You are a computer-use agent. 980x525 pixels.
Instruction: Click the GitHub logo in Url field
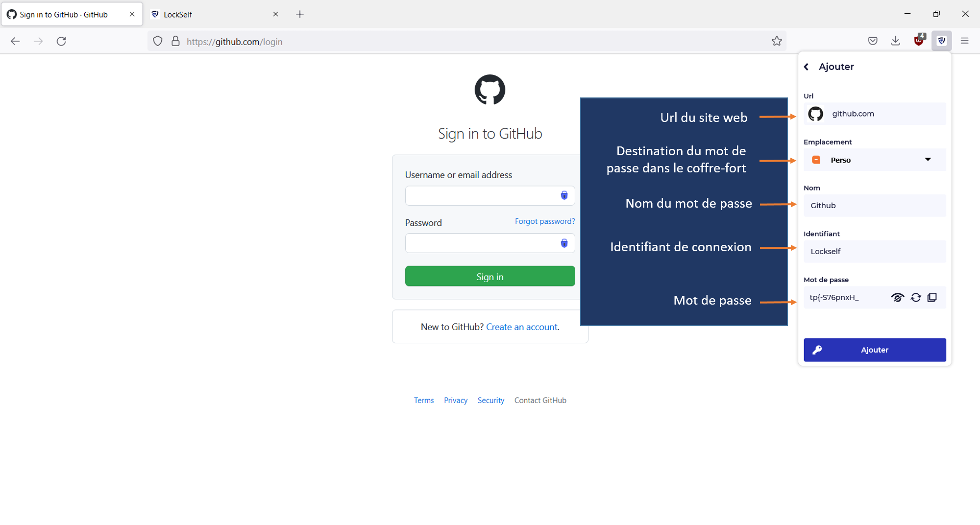click(816, 114)
